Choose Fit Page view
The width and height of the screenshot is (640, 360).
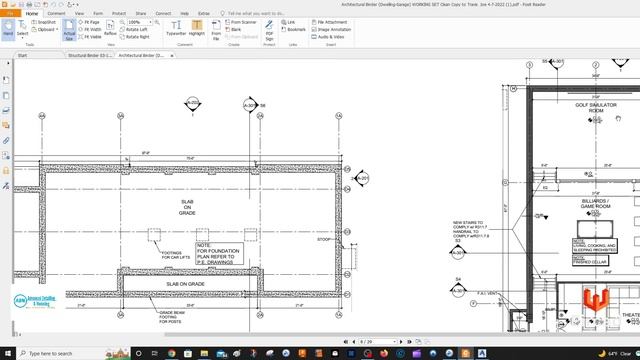[89, 22]
